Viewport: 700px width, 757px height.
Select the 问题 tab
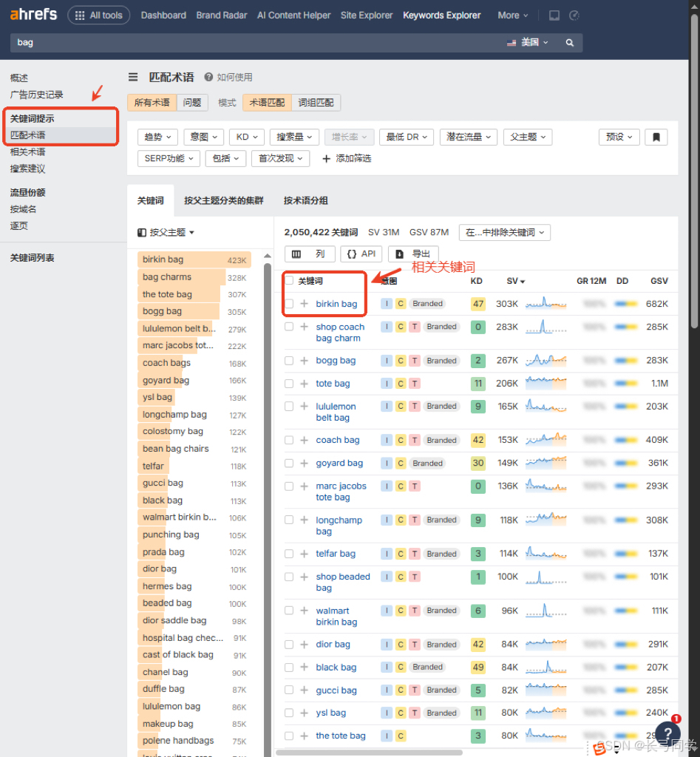[x=192, y=103]
